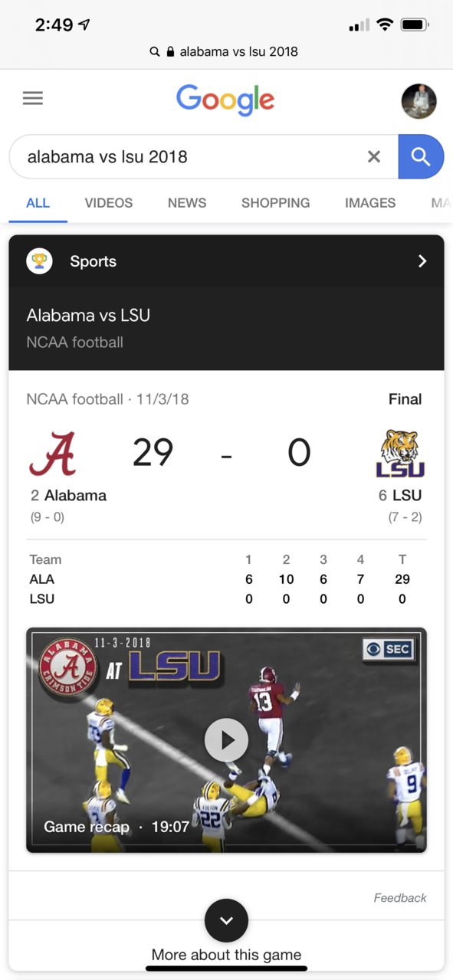Viewport: 453px width, 980px height.
Task: Select the All tab
Action: (x=38, y=203)
